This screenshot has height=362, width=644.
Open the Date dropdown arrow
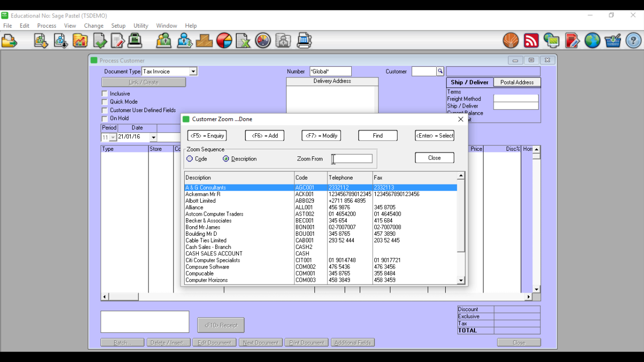point(153,137)
